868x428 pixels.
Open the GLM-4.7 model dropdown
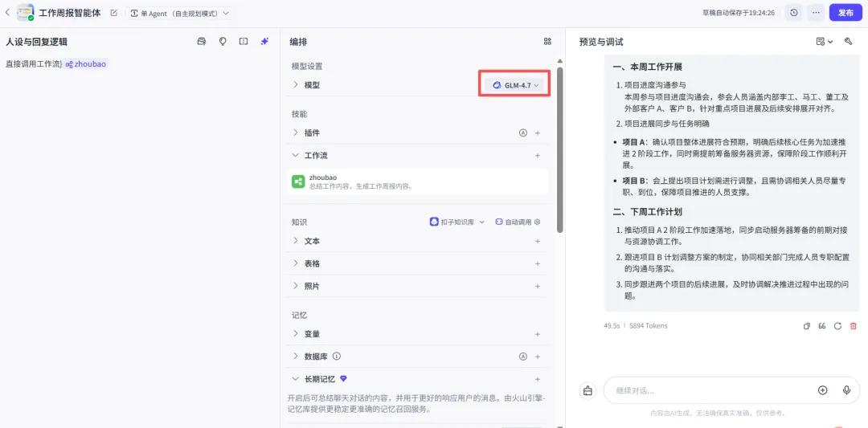[x=515, y=85]
